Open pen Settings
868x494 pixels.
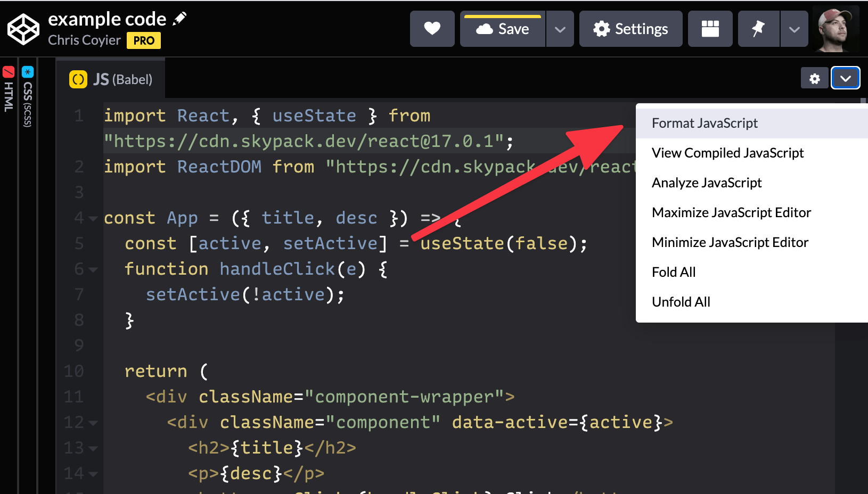[x=630, y=29]
